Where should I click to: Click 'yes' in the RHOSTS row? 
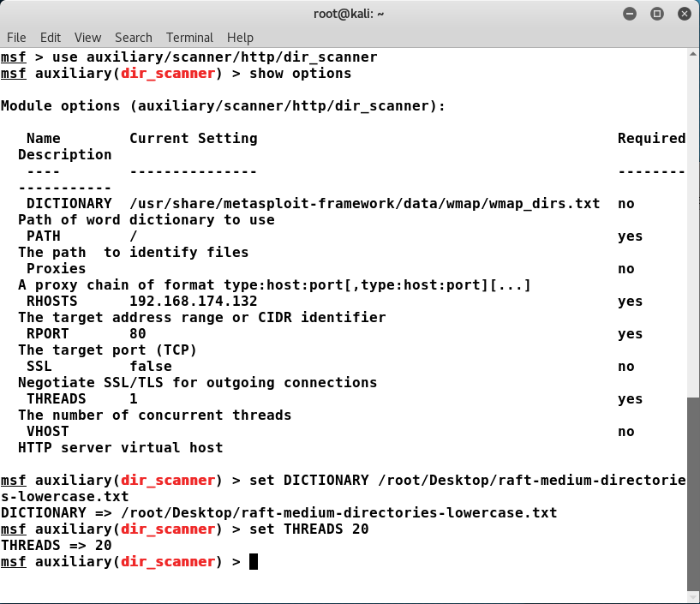pos(630,302)
